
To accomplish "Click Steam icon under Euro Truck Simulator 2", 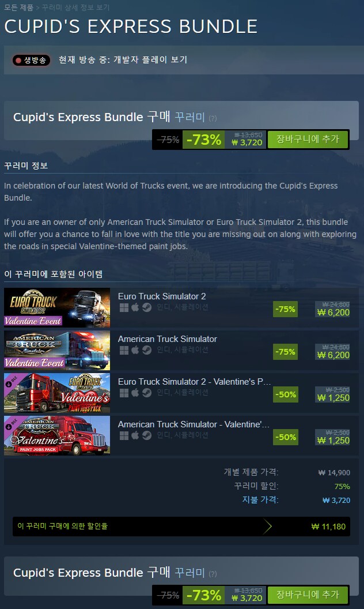I will click(147, 307).
